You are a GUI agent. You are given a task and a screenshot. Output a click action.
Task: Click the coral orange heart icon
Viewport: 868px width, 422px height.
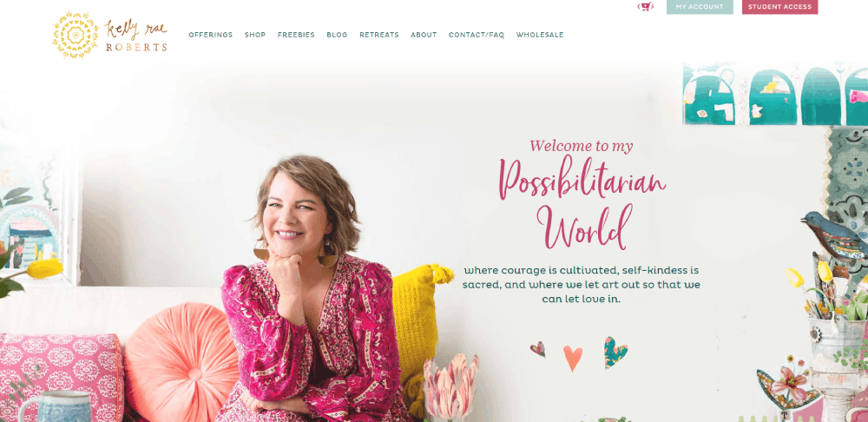573,359
